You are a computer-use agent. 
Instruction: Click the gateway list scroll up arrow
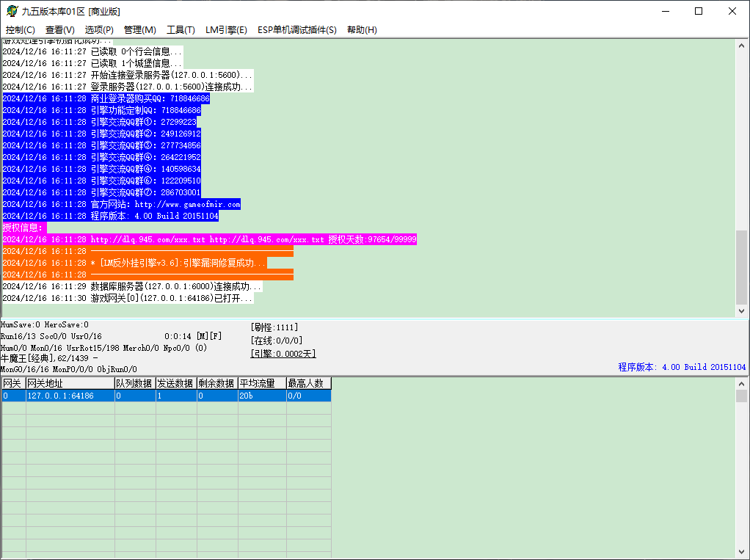click(741, 384)
